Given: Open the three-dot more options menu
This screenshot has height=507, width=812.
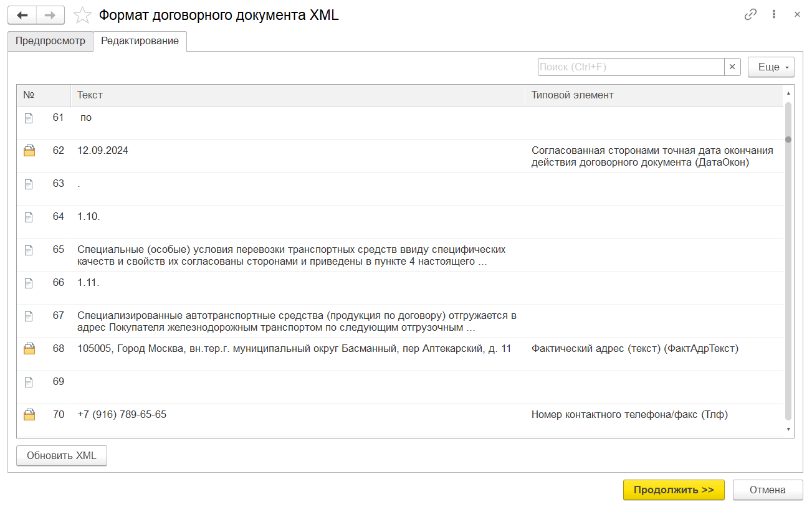Looking at the screenshot, I should point(774,14).
